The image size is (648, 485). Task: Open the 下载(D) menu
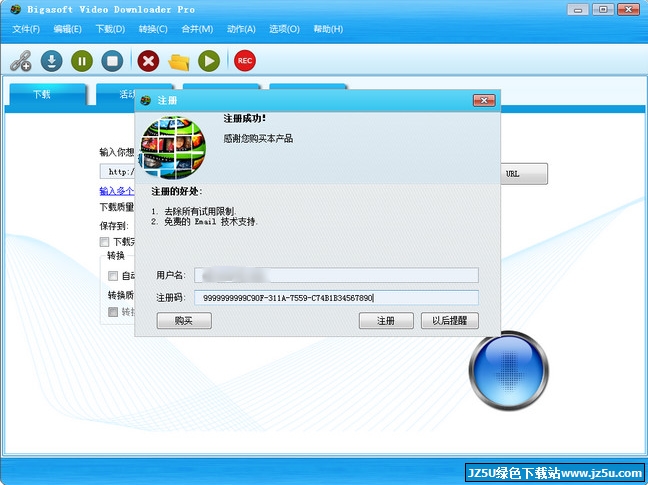point(110,29)
